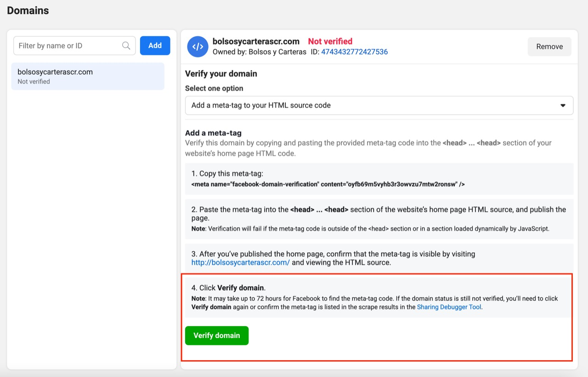Click the green Verify domain button
Screen dimensions: 588x377
click(217, 335)
